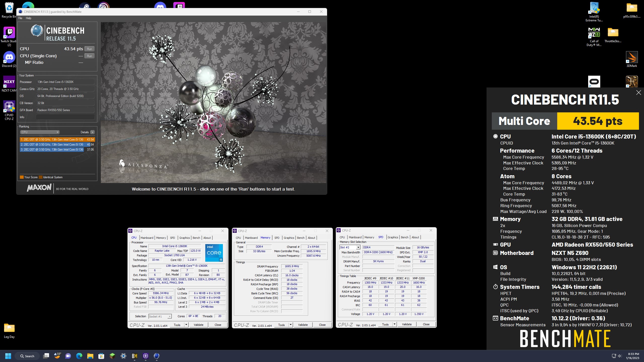The height and width of the screenshot is (362, 644).
Task: Open Socket #1 selection dropdown in CPU-Z
Action: click(160, 316)
